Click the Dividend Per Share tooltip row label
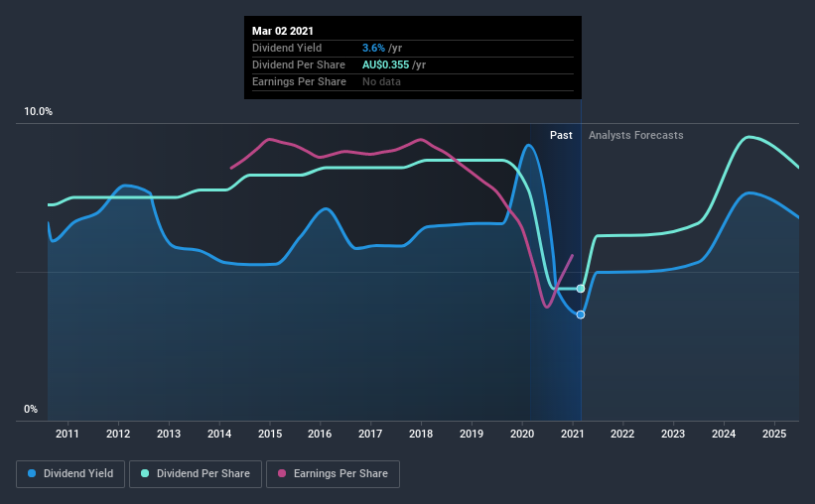 click(x=299, y=64)
